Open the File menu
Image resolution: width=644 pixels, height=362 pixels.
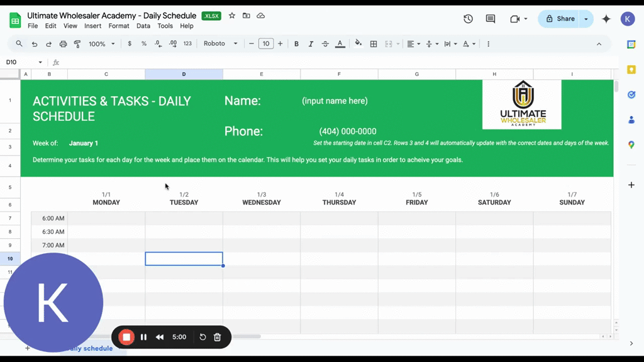click(x=33, y=26)
